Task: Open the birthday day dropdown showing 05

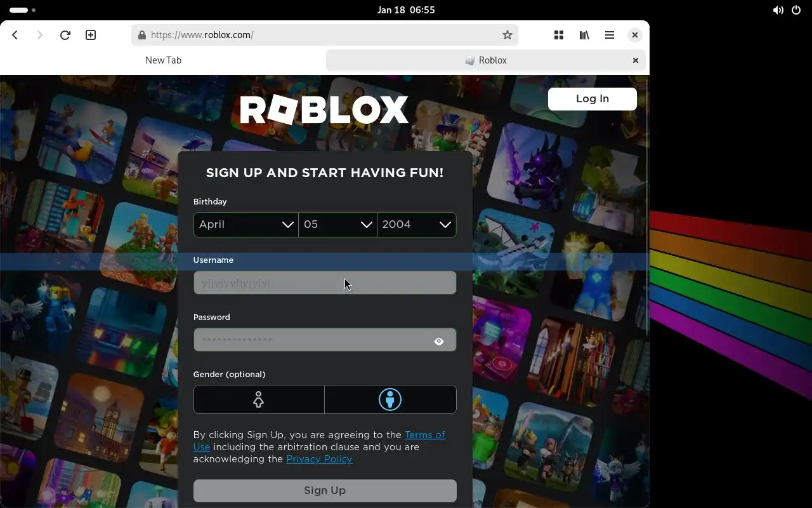Action: coord(337,224)
